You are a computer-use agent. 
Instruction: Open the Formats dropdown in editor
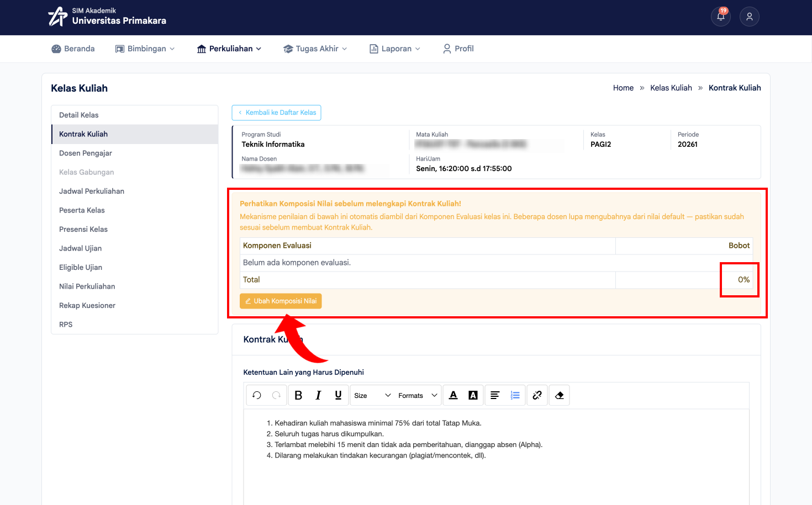point(418,395)
